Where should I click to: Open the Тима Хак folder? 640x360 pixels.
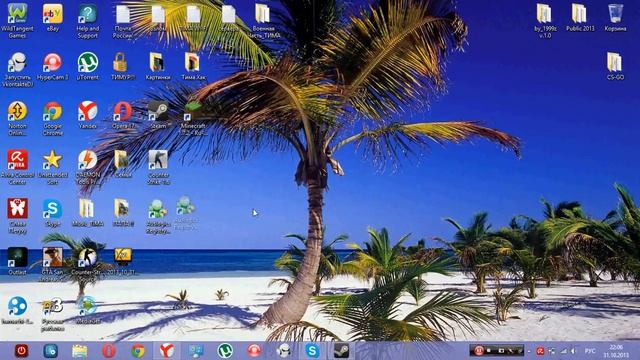[193, 66]
